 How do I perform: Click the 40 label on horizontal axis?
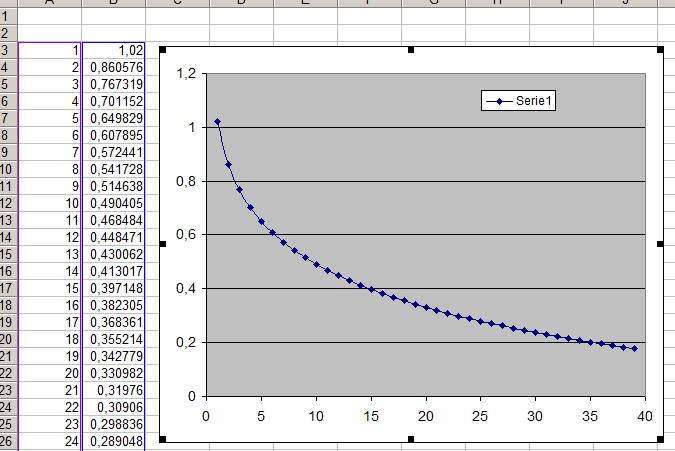tap(645, 416)
